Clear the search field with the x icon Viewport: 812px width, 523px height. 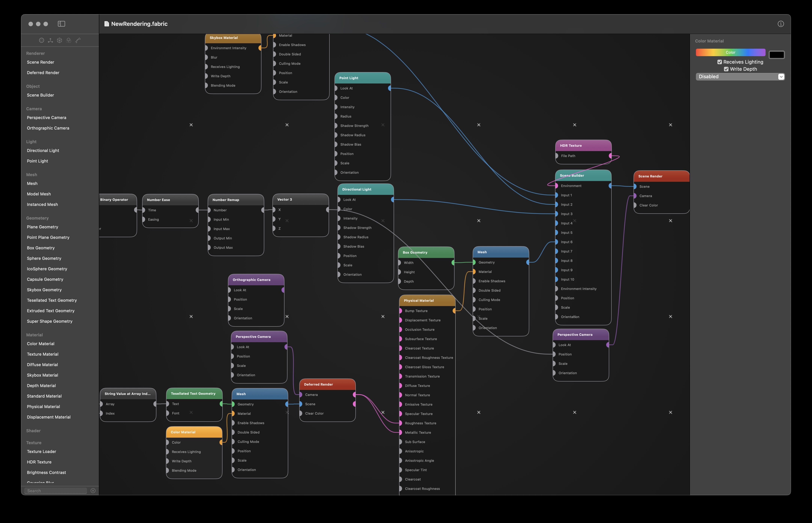click(93, 491)
